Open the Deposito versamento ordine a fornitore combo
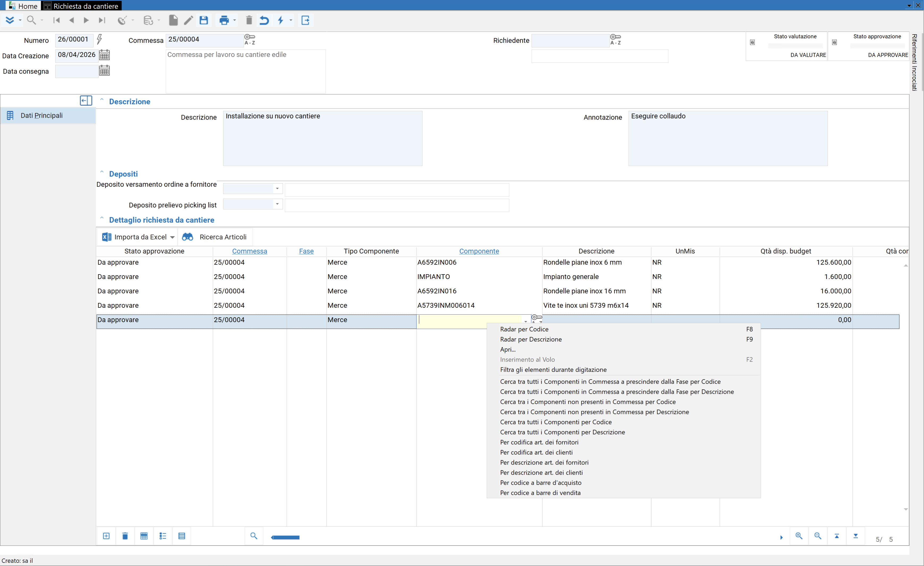 pos(277,188)
